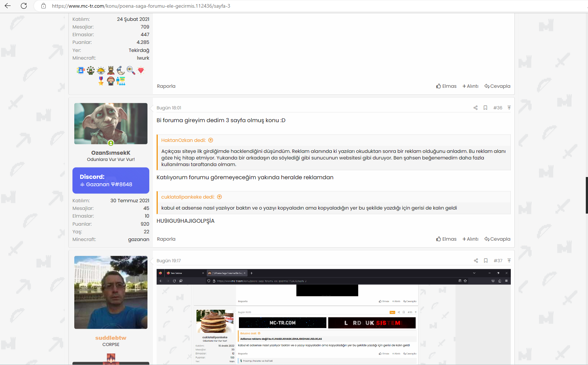Click '30 Temmuz 2021' join date

tap(130, 201)
